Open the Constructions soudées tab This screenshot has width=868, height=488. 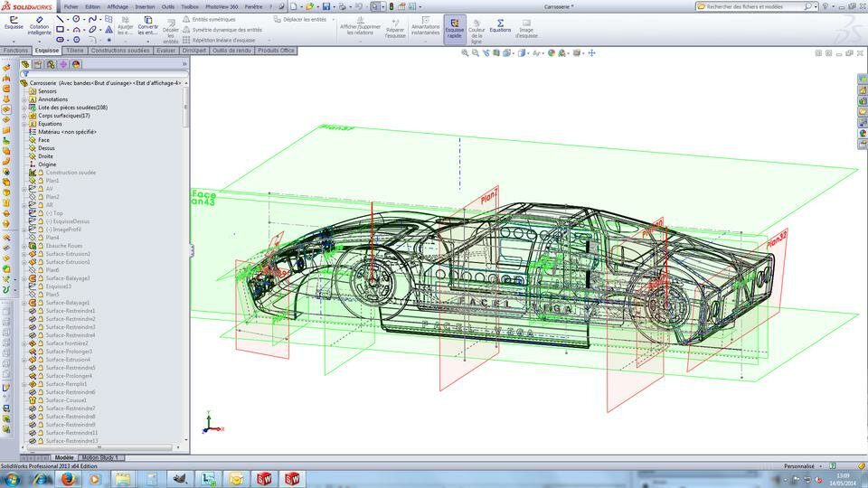(x=120, y=51)
